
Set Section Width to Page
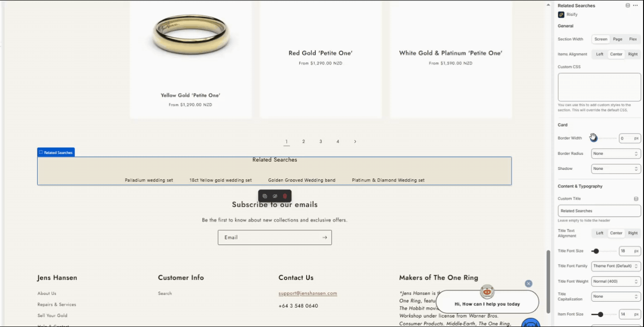[x=618, y=39]
